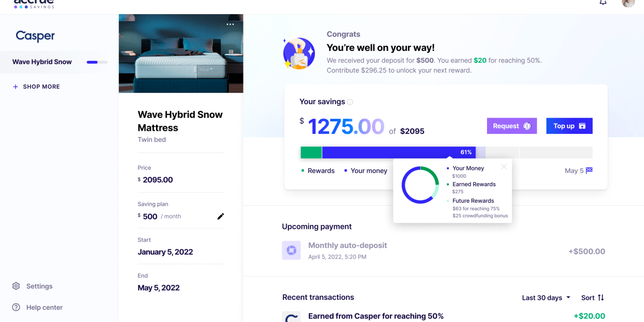Click the +$20.00 transaction amount

[x=589, y=316]
